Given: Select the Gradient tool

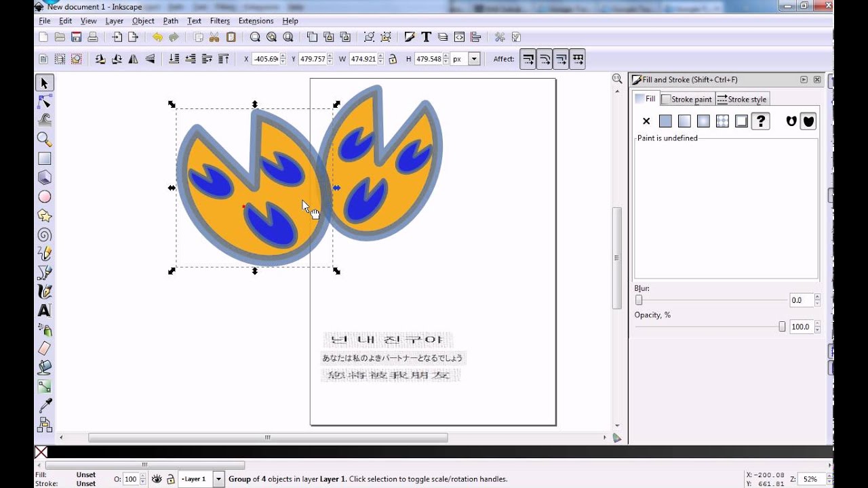Looking at the screenshot, I should [45, 386].
